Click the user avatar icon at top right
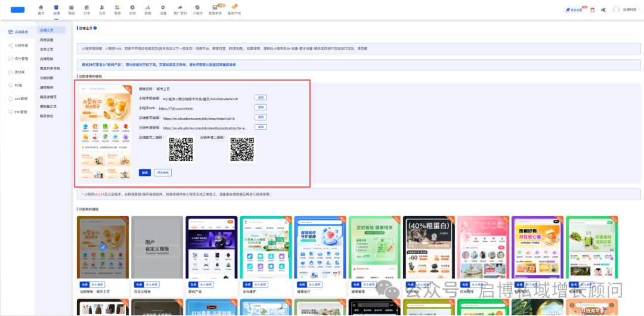 pyautogui.click(x=616, y=10)
